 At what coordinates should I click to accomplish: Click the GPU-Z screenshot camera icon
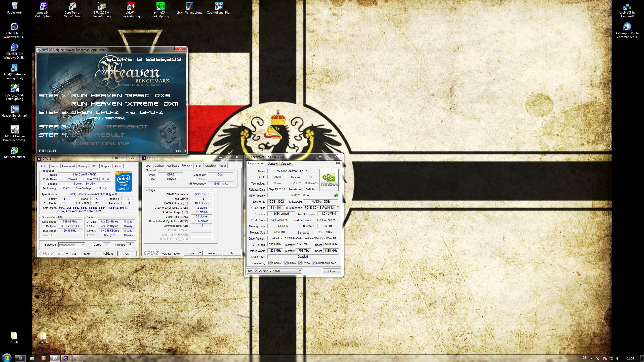(338, 163)
